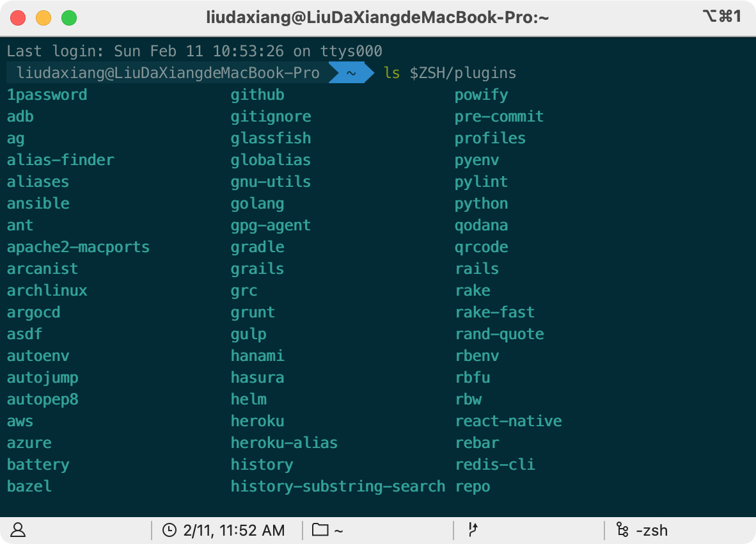
Task: Click the github entry
Action: click(258, 95)
